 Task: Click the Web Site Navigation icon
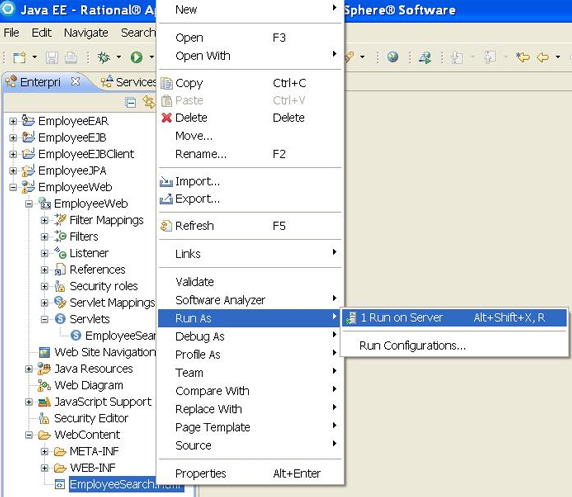coord(44,352)
